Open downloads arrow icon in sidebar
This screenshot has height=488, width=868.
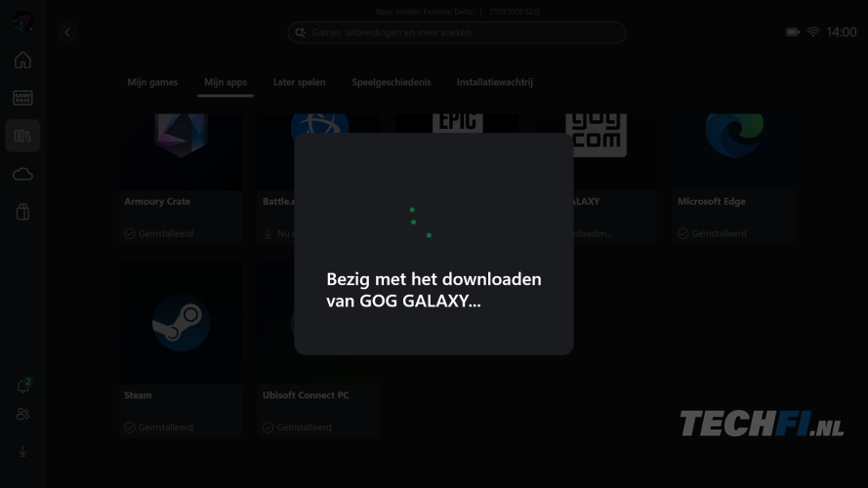coord(22,452)
